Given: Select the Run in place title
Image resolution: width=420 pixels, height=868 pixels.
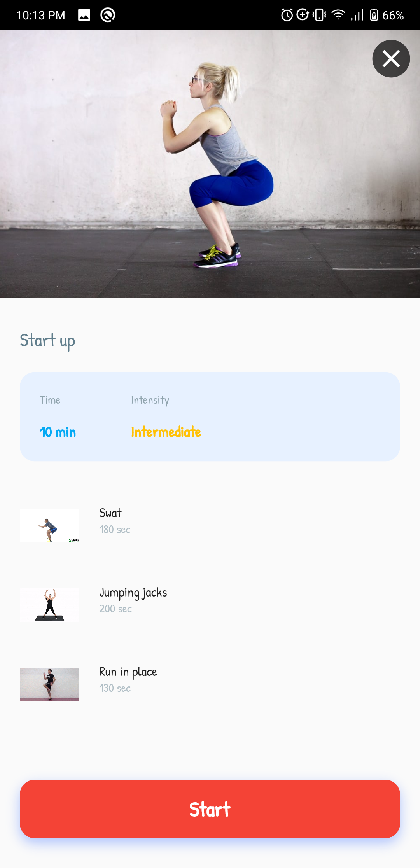Looking at the screenshot, I should 128,672.
